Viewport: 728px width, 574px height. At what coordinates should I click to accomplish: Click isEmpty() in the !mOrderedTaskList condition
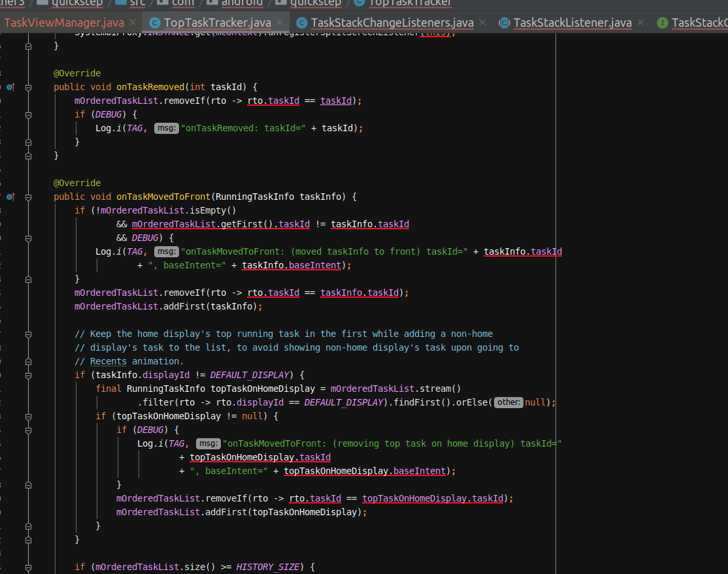[213, 210]
